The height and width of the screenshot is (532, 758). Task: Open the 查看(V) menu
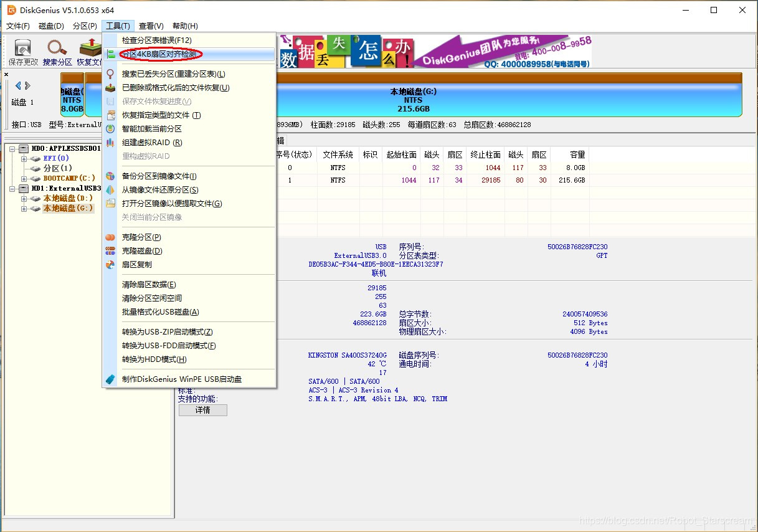[x=151, y=26]
